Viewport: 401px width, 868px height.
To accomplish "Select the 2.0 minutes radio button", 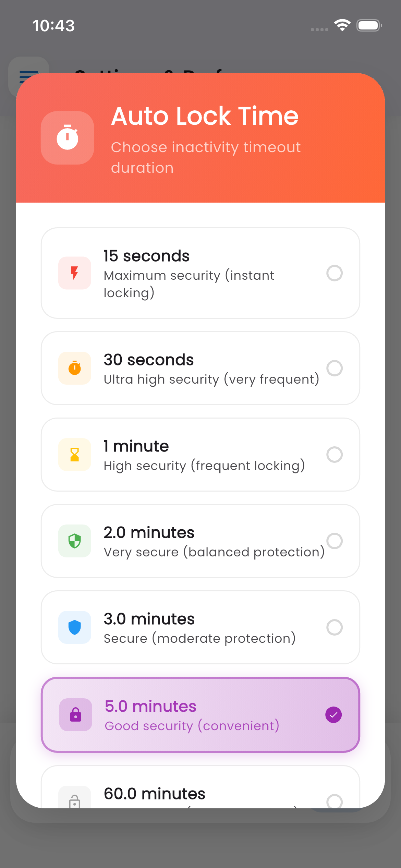I will click(x=335, y=541).
